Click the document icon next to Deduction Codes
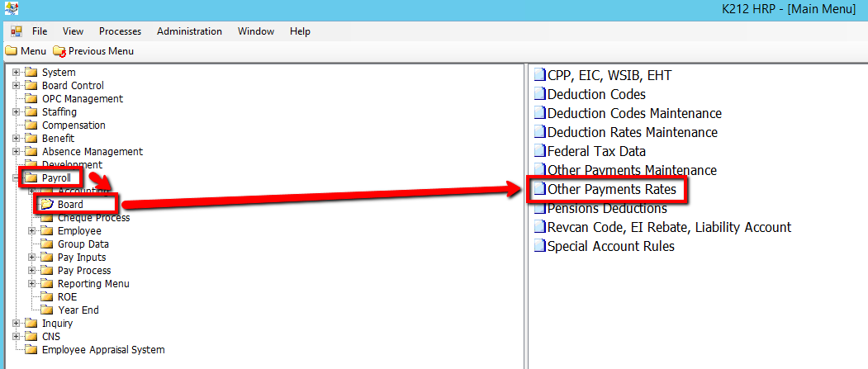Image resolution: width=868 pixels, height=369 pixels. click(x=540, y=95)
